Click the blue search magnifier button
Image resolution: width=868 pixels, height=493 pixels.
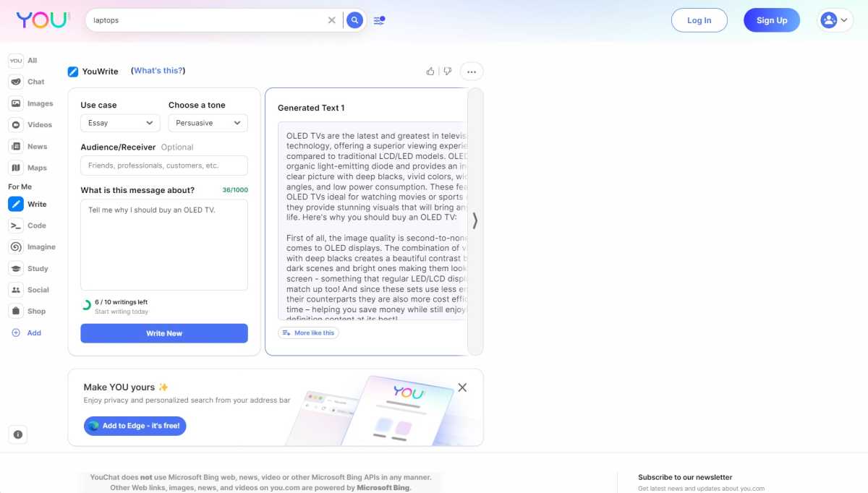(354, 20)
